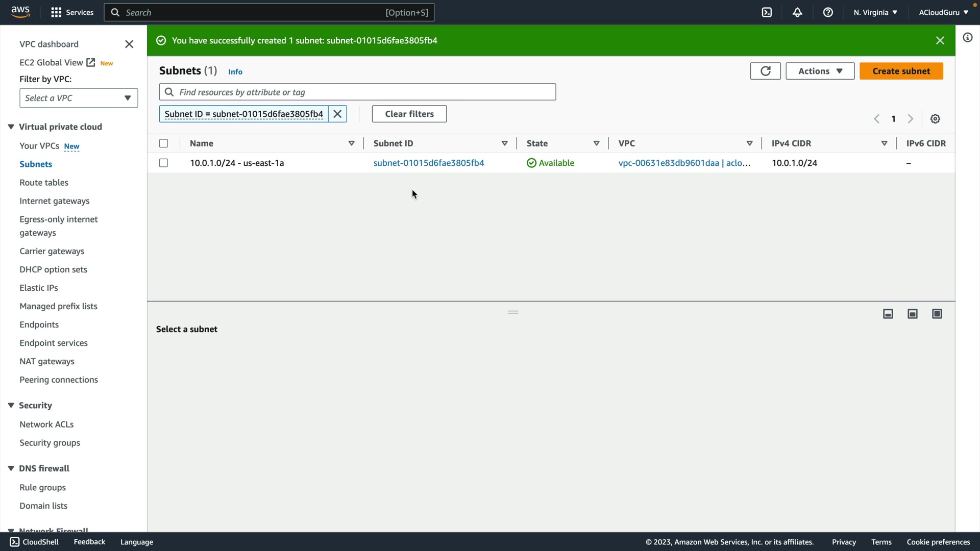Open the help question mark menu

[828, 12]
